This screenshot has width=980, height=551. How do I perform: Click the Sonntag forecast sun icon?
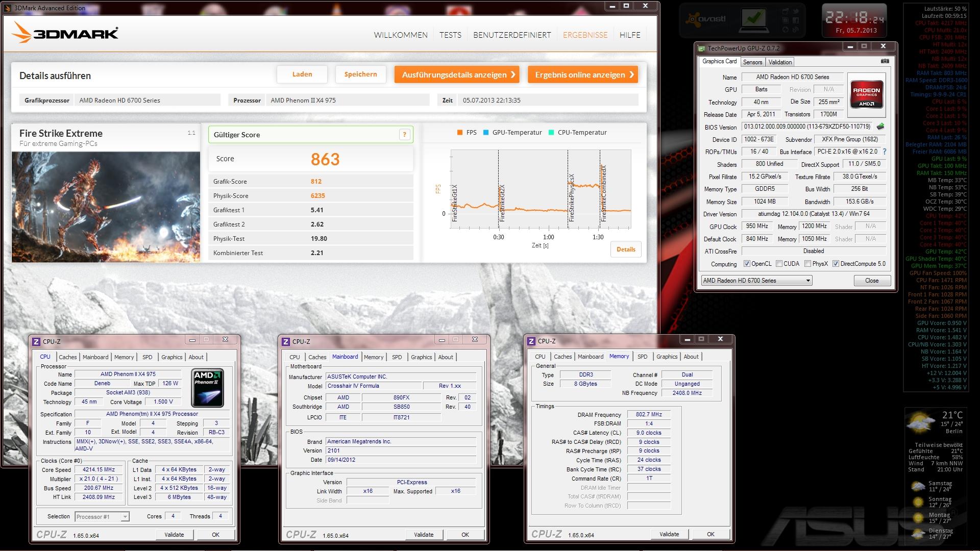point(919,502)
